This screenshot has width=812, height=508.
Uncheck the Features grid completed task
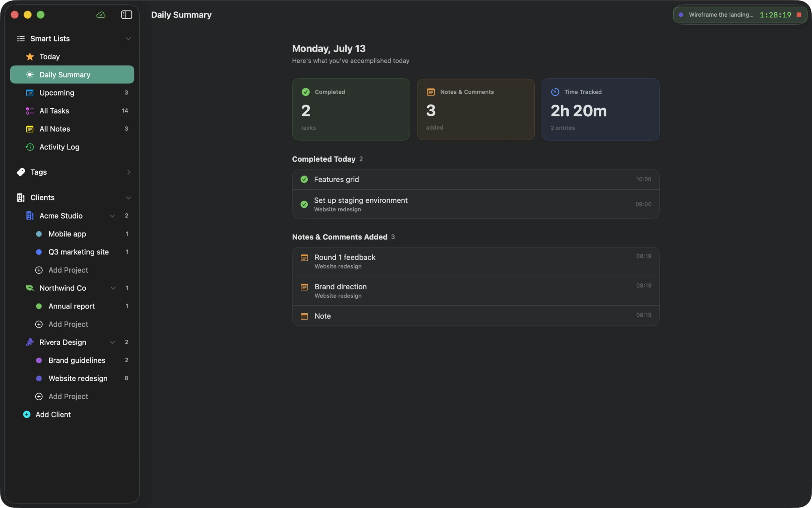(304, 179)
